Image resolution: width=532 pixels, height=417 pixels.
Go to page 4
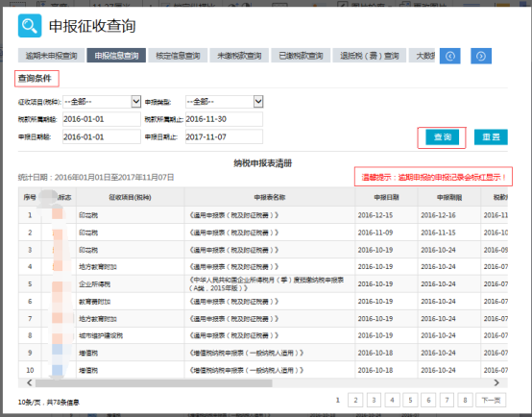point(392,400)
